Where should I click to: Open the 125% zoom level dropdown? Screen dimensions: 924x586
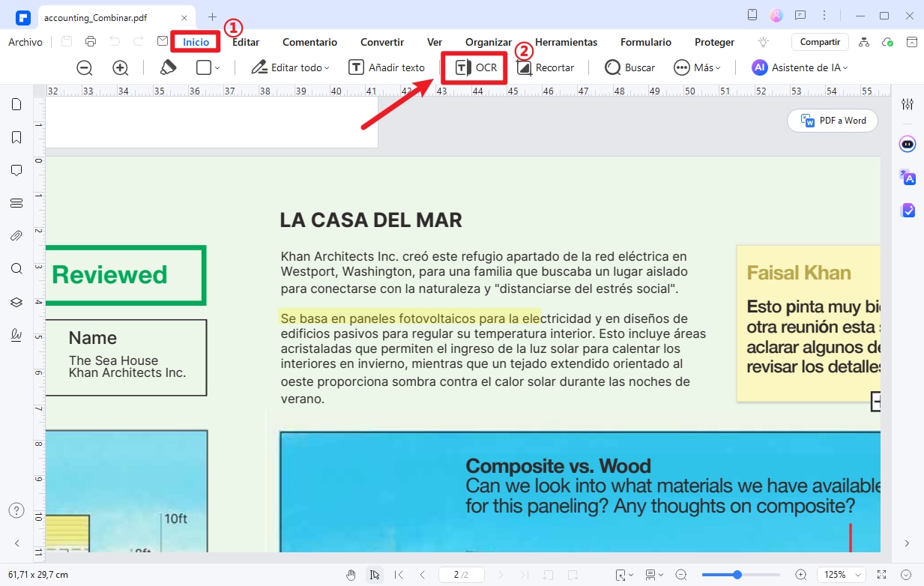coord(843,575)
